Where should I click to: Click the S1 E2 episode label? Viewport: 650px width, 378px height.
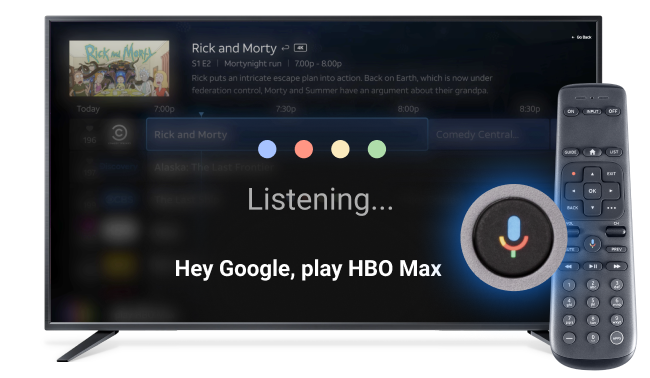201,63
